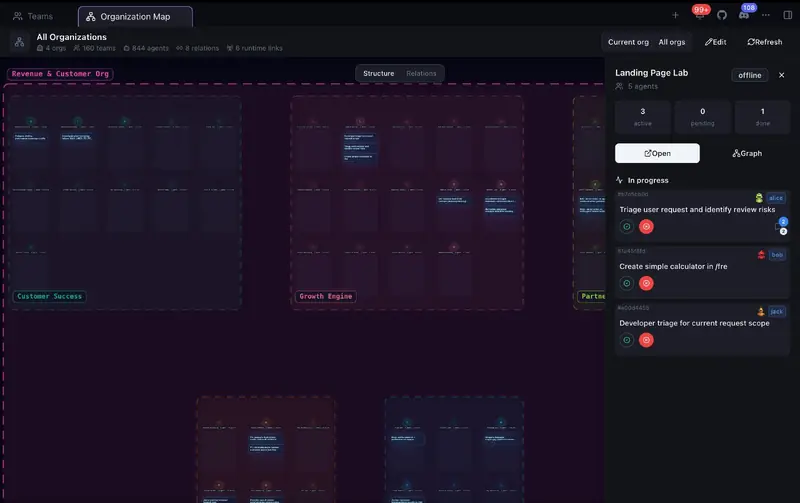Click jack's orange avatar icon
The width and height of the screenshot is (800, 503).
click(x=761, y=311)
